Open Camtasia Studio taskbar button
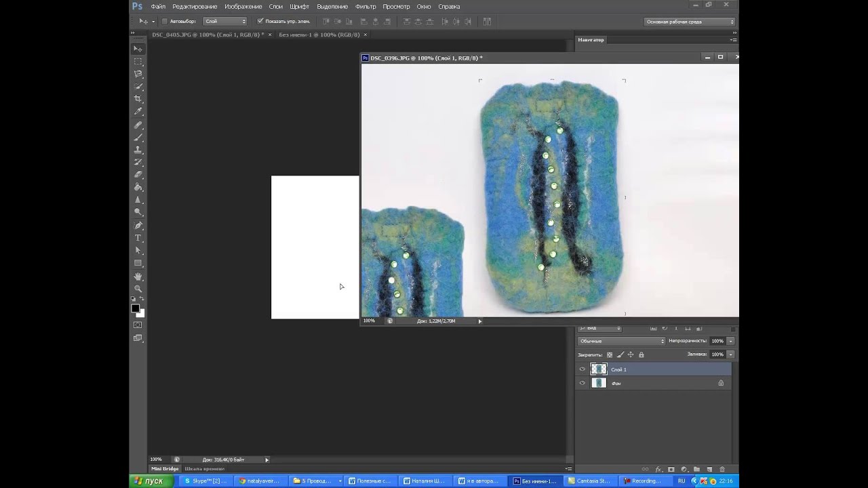Screen dimensions: 868x488 (x=591, y=481)
